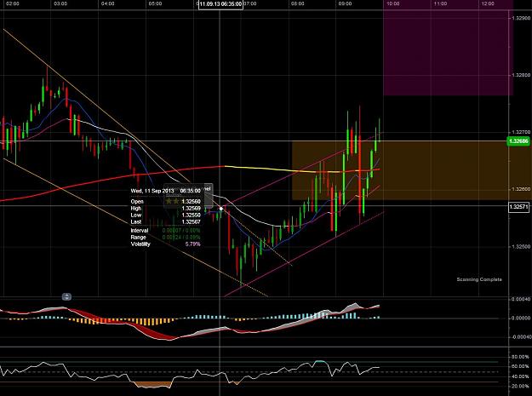Click the 04:00 time axis label

click(108, 3)
